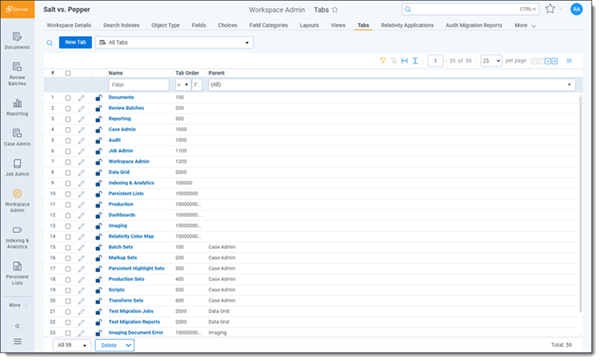
Task: Click the filter funnel icon
Action: [383, 60]
